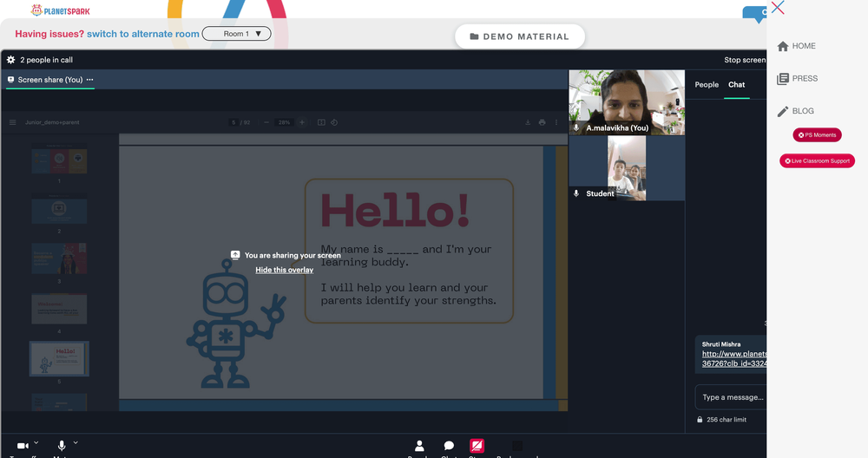Click the press newspaper icon
Image resolution: width=868 pixels, height=458 pixels.
[783, 79]
